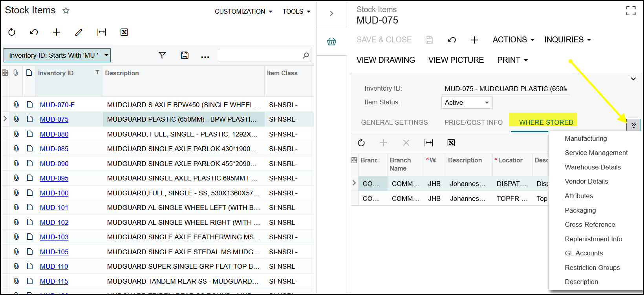
Task: Fit columns in Where Stored grid
Action: [429, 143]
